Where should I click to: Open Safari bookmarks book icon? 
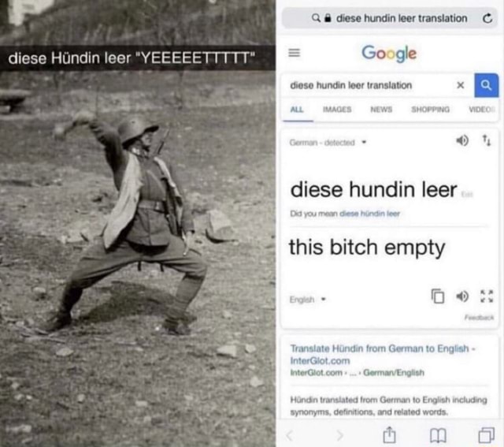click(438, 436)
